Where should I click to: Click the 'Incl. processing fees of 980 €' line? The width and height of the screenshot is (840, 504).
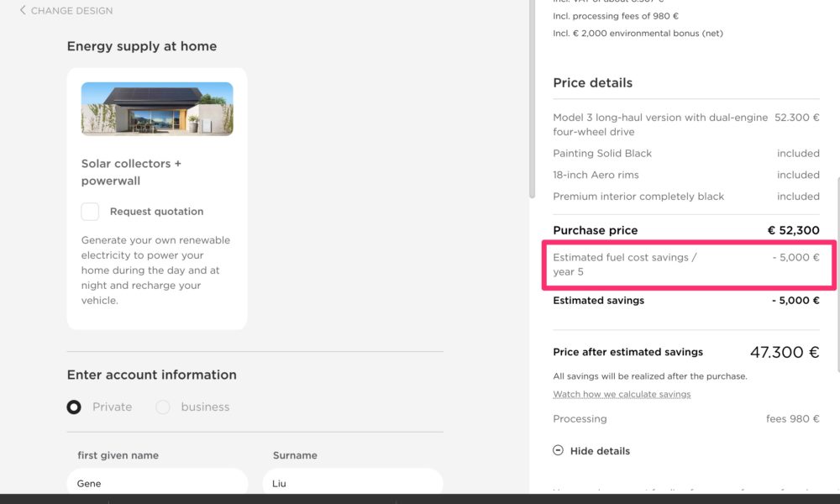tap(616, 16)
